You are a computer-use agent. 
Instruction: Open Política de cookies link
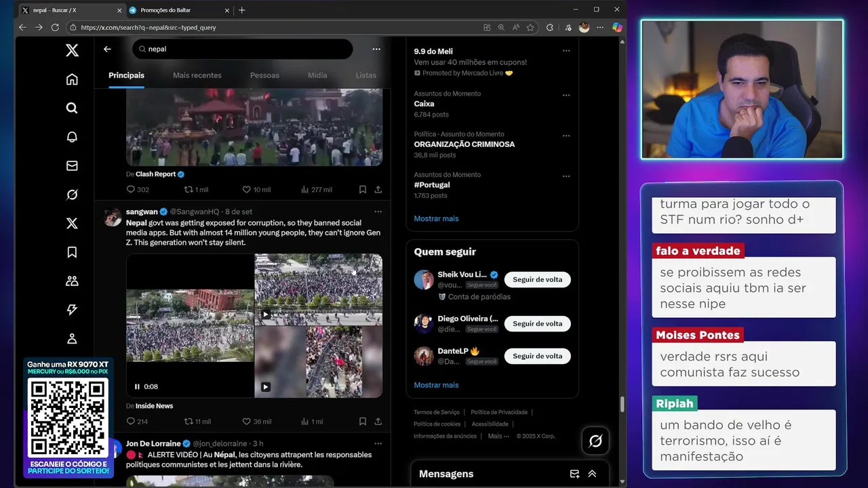tap(437, 424)
